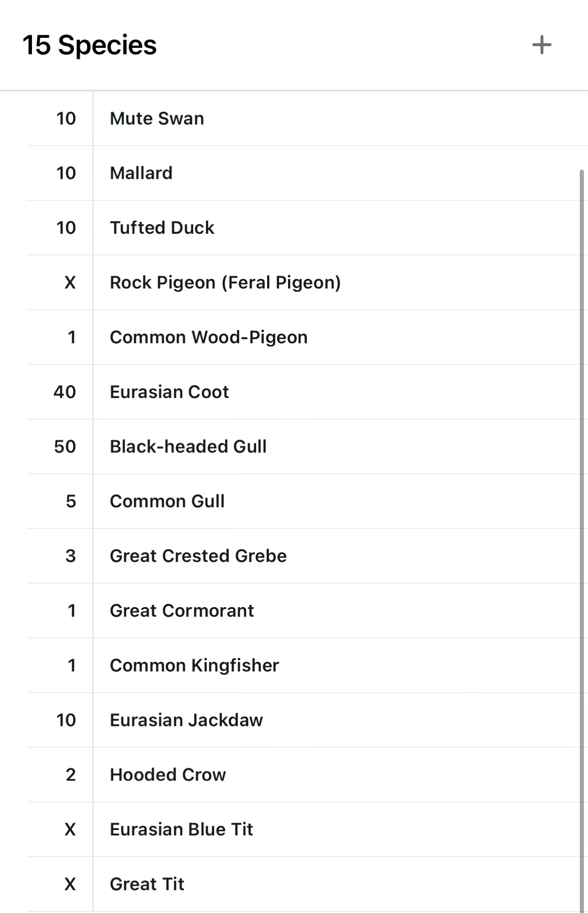The image size is (588, 913).
Task: Edit Hooded Crow count of 2
Action: 71,775
